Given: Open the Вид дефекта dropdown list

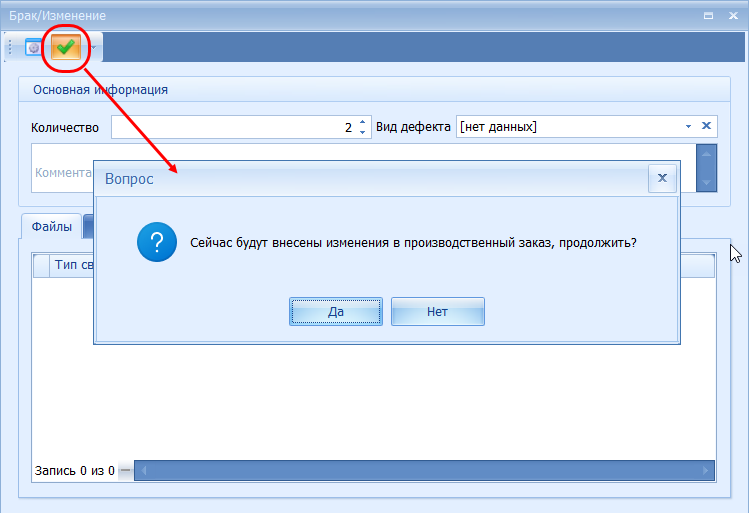Looking at the screenshot, I should point(688,127).
